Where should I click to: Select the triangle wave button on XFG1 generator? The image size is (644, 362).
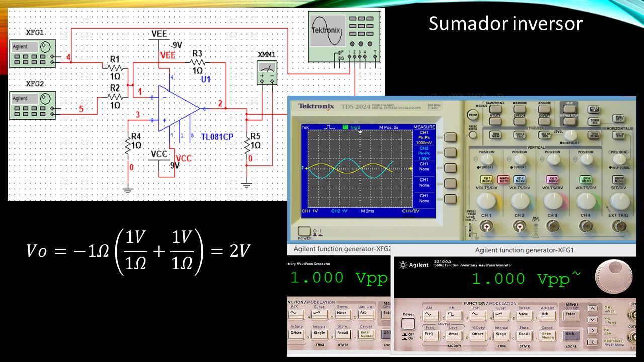point(478,316)
